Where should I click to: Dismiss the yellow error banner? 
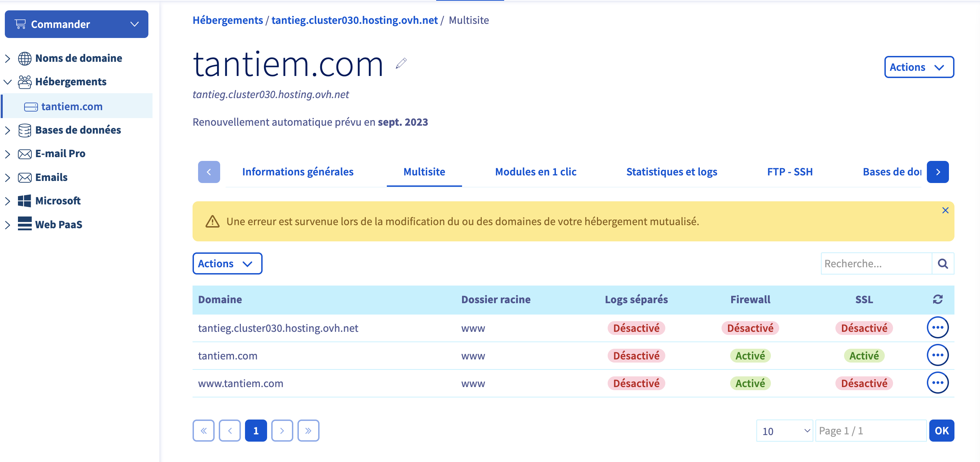tap(945, 210)
